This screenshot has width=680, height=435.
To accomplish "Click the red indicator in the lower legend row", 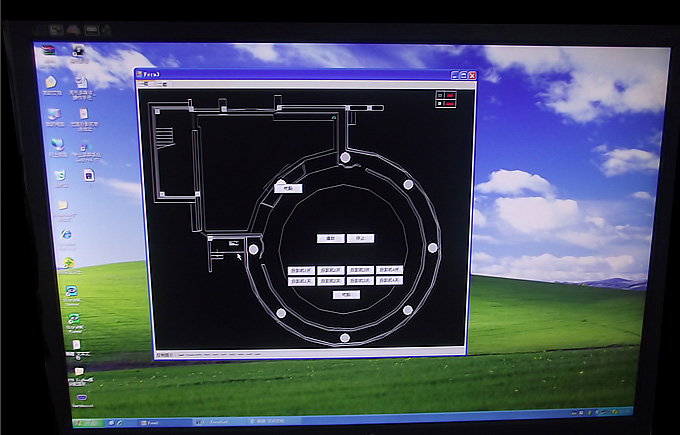I will point(450,104).
